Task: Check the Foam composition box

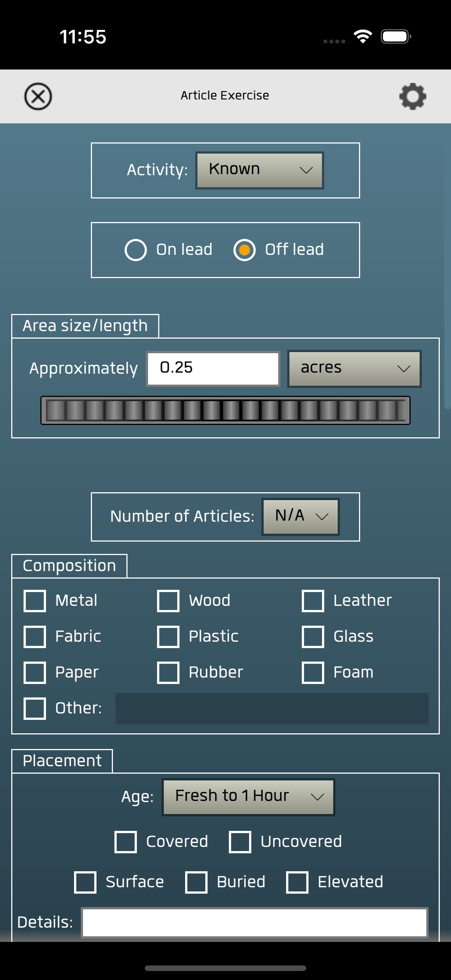Action: click(313, 673)
